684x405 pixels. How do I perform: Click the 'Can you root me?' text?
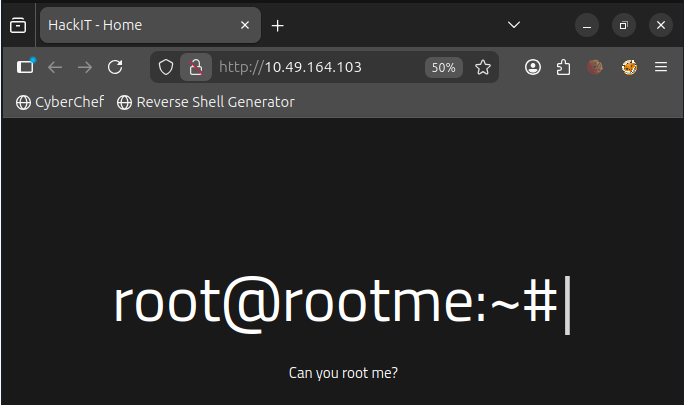coord(343,373)
